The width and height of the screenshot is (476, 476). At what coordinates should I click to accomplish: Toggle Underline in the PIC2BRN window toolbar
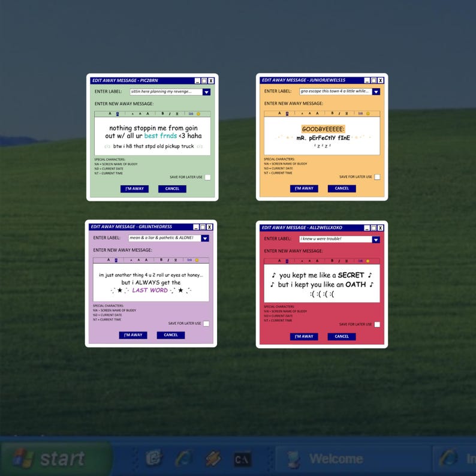177,113
